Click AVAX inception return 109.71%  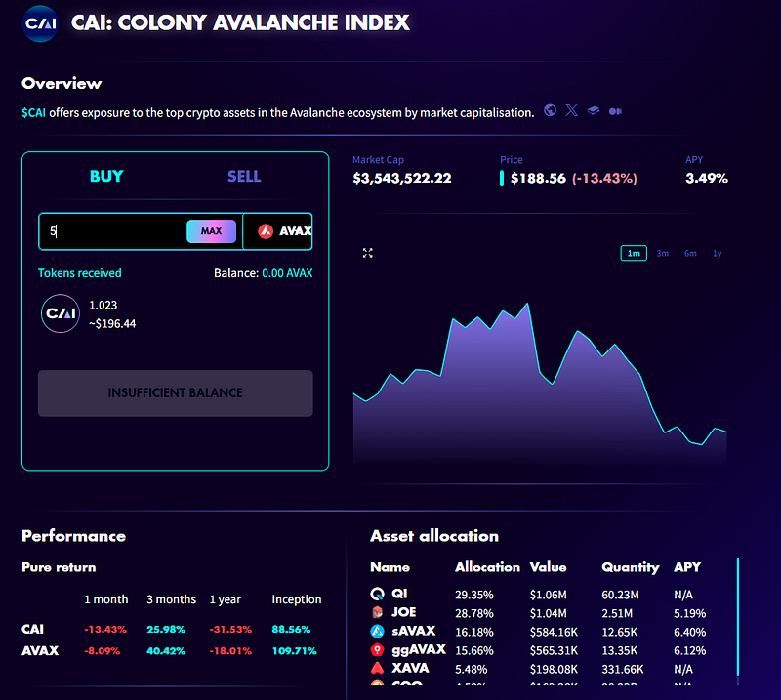(295, 651)
